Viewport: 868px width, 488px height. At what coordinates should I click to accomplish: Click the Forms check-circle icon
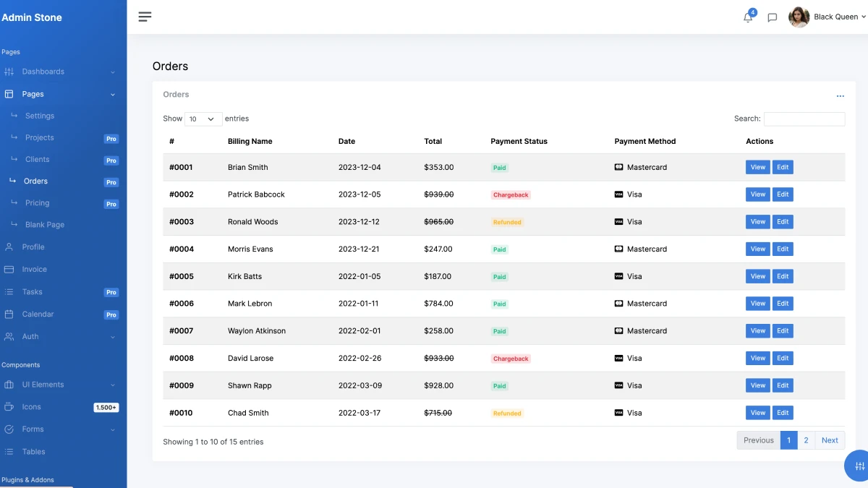tap(9, 429)
